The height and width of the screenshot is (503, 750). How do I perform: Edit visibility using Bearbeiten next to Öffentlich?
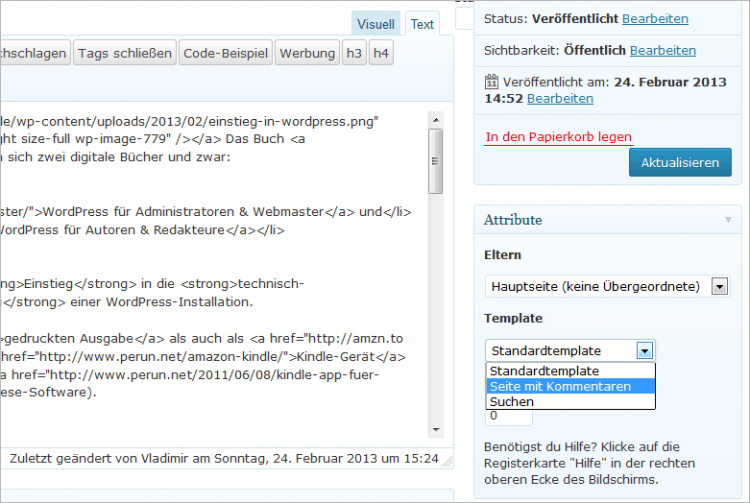[x=663, y=50]
